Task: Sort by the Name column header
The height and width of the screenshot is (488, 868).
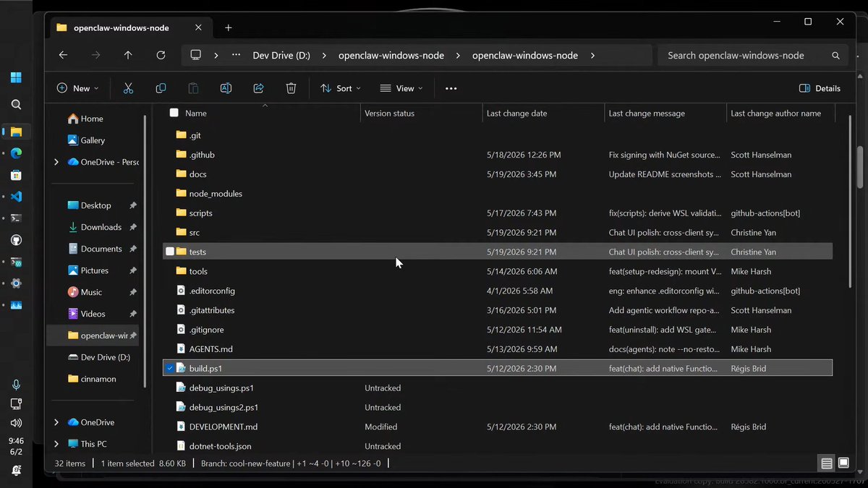Action: [x=195, y=113]
